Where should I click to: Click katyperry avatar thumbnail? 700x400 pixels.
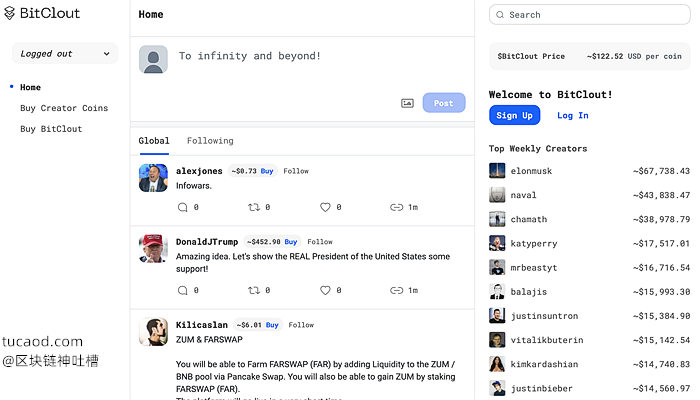point(497,243)
